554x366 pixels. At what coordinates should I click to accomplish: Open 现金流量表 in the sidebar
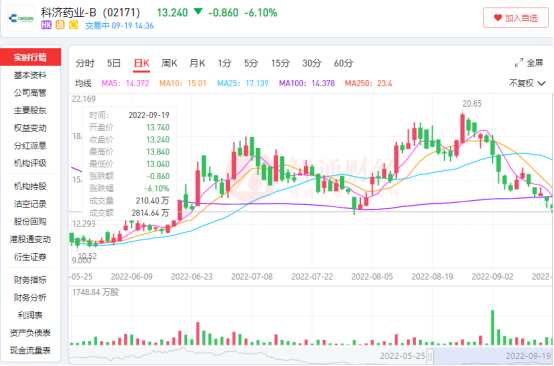[x=30, y=350]
